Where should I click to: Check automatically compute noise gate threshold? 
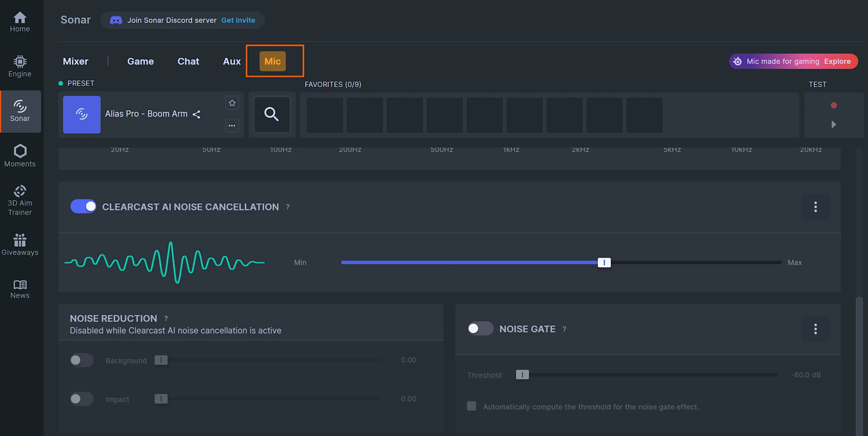472,406
